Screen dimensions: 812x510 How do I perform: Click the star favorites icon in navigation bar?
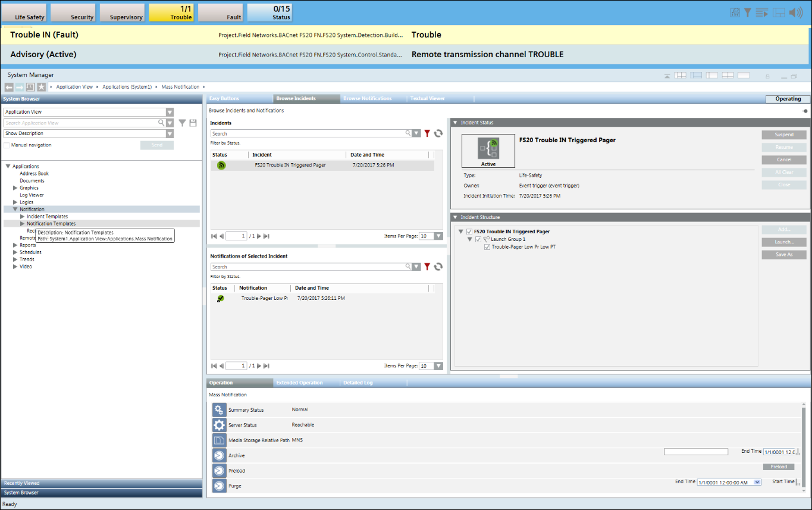(x=41, y=87)
